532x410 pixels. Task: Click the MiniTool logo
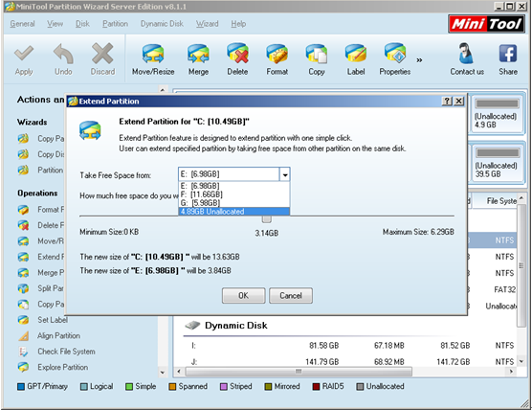[x=486, y=24]
